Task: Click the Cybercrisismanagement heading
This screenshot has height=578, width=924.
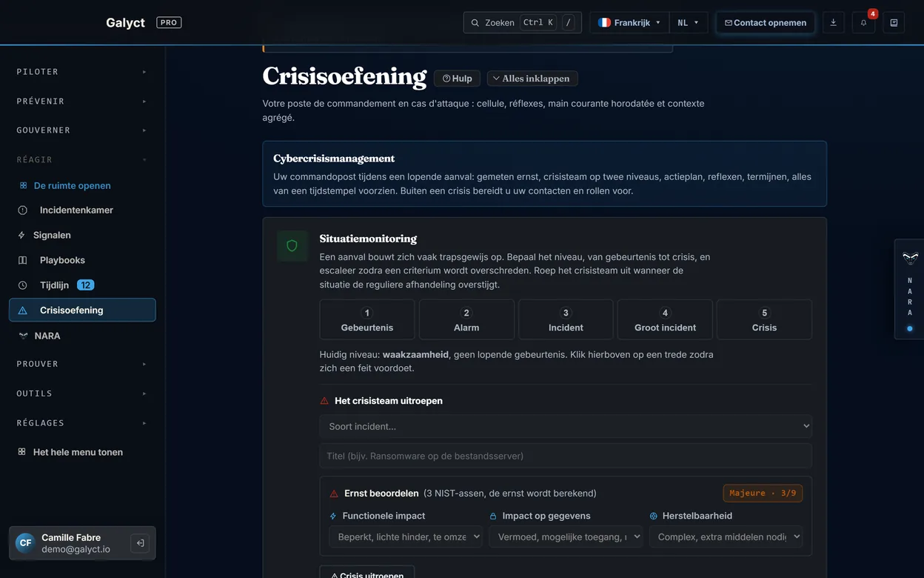Action: (334, 159)
